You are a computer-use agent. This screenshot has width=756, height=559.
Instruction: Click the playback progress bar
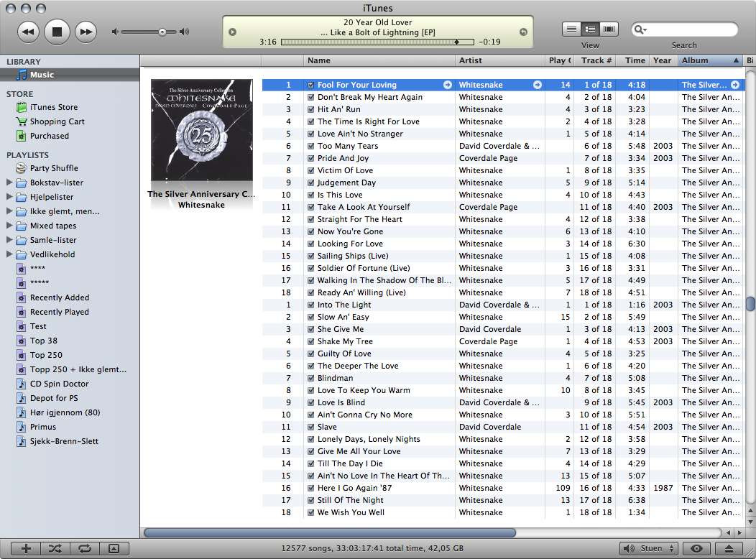click(x=377, y=42)
